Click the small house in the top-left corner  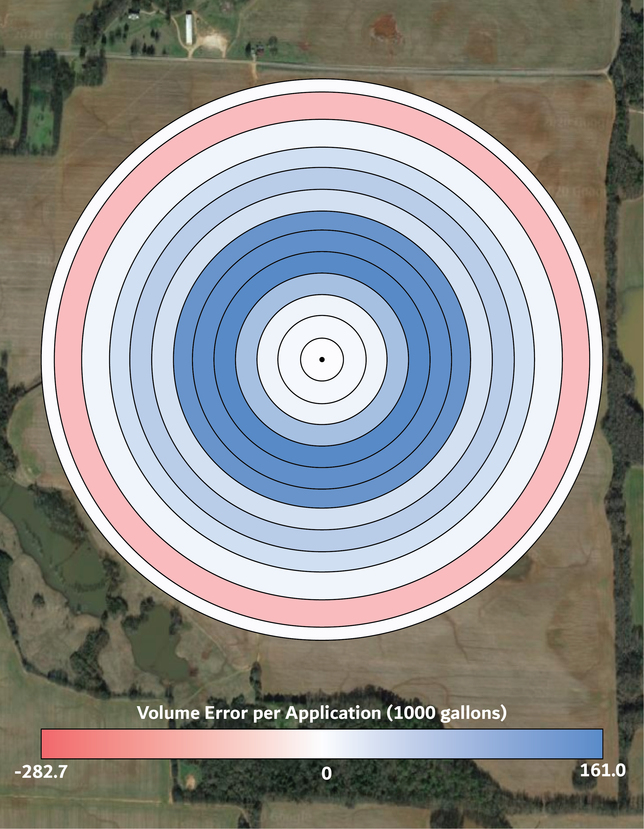pos(134,14)
